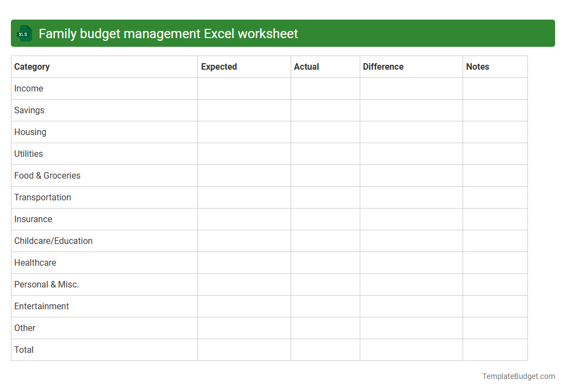Select the Personal & Misc. category

tap(46, 284)
